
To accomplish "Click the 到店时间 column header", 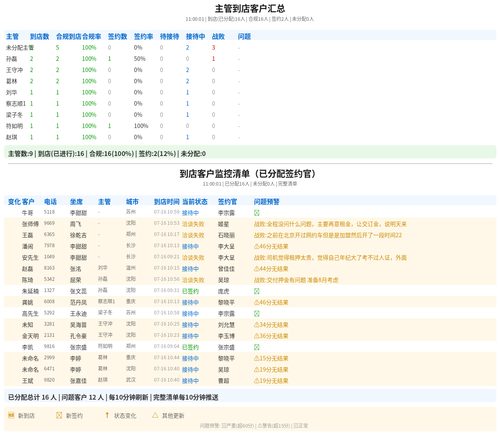I will (x=167, y=202).
